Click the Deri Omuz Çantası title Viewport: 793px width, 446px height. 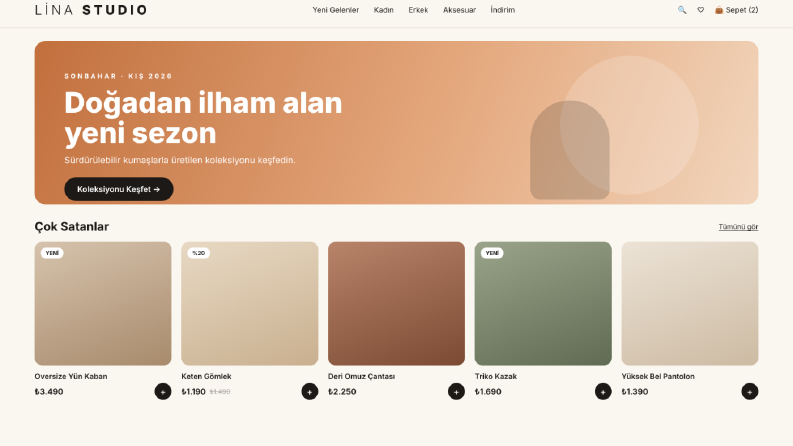coord(361,376)
